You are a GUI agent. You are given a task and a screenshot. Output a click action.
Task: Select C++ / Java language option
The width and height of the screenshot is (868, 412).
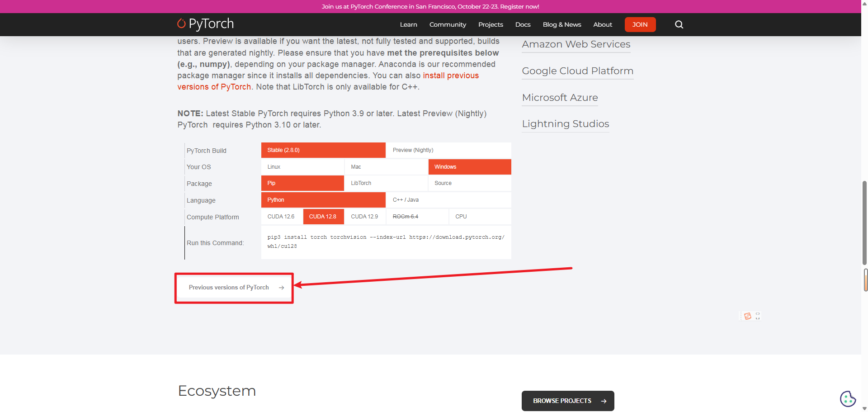point(448,200)
